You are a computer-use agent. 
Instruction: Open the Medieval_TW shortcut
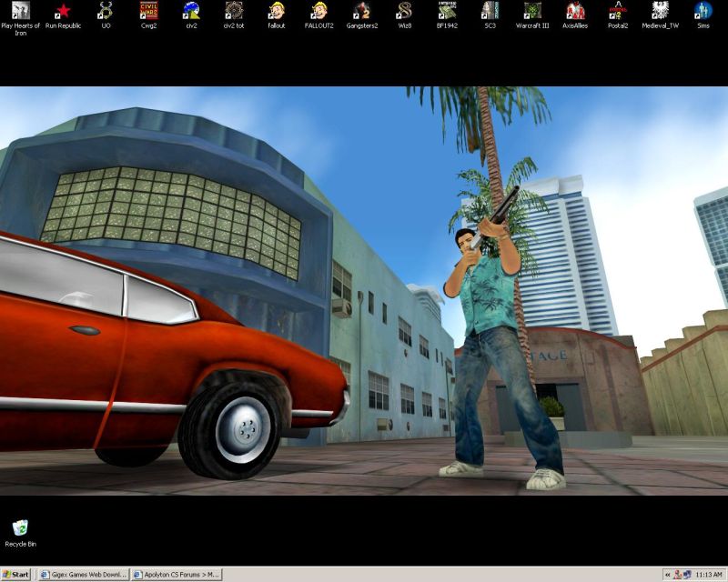pos(661,12)
